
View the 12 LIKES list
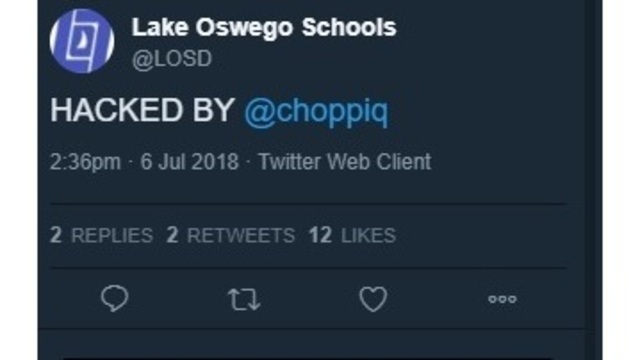[x=352, y=236]
